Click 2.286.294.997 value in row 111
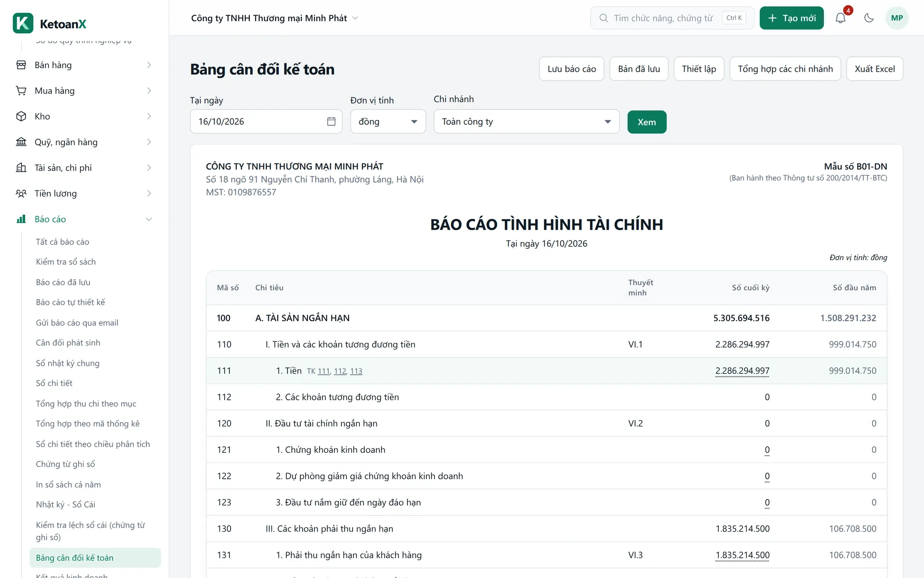The height and width of the screenshot is (578, 924). click(x=742, y=371)
